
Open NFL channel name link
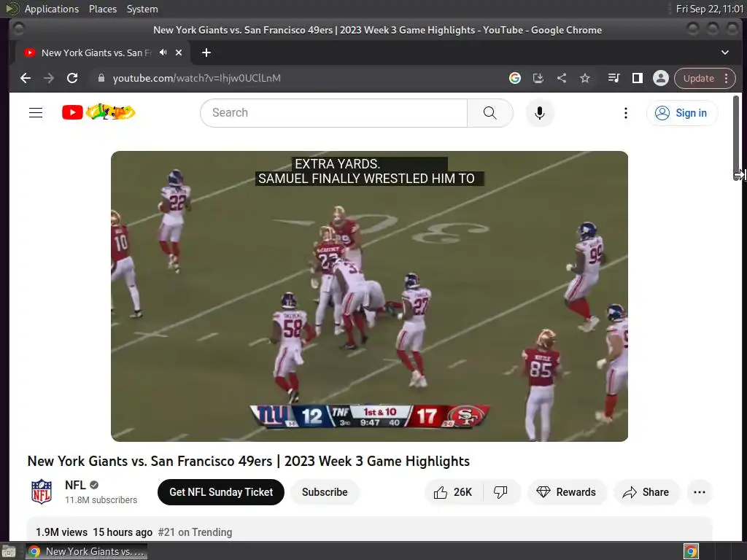coord(75,485)
